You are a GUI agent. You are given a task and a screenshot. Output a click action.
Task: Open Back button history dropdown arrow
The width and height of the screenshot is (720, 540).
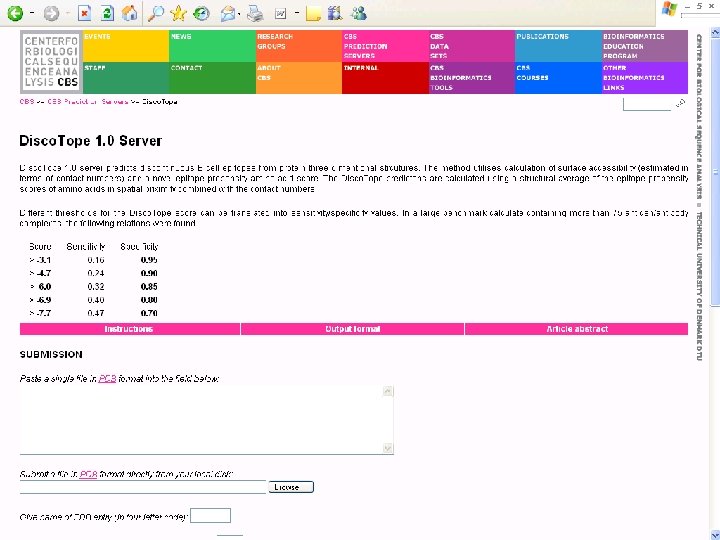click(32, 13)
